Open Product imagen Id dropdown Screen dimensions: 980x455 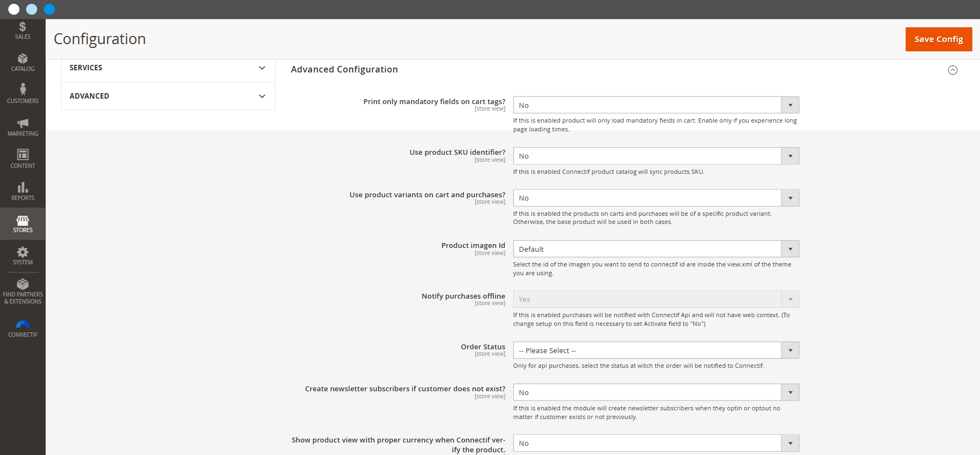[656, 249]
